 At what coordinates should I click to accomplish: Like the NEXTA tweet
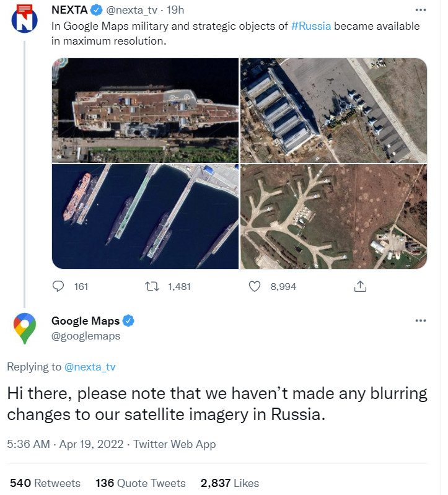tap(254, 286)
